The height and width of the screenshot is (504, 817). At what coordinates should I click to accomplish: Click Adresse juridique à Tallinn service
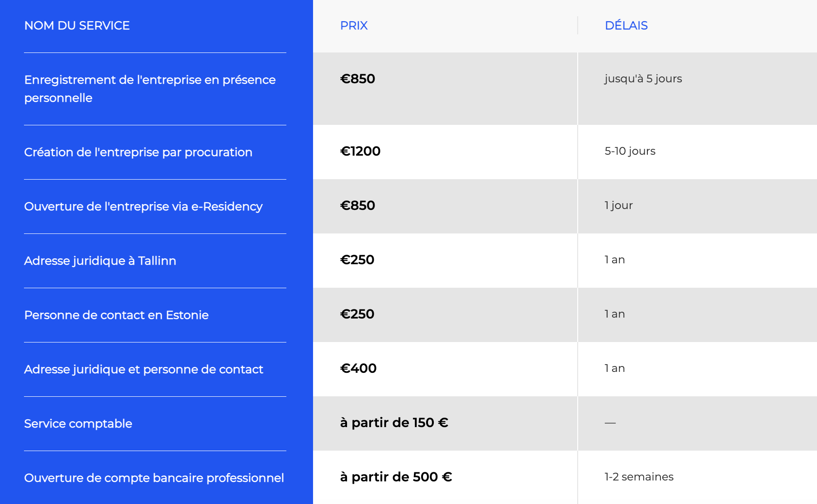click(x=100, y=261)
